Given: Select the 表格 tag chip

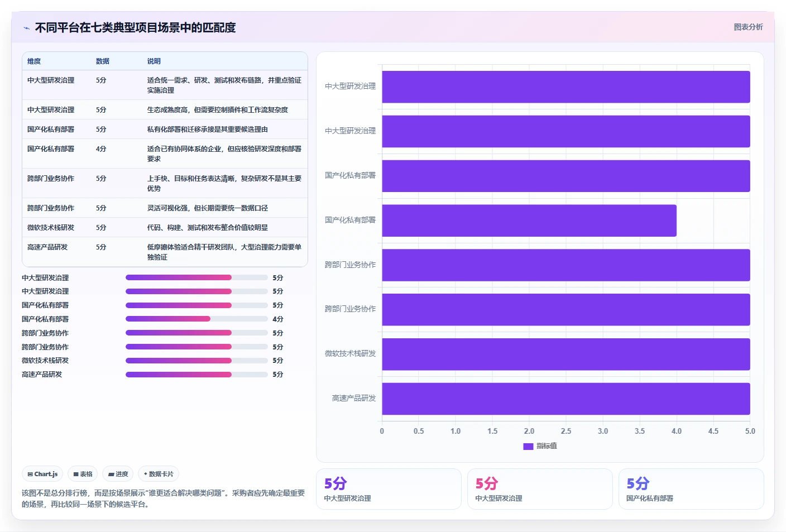Looking at the screenshot, I should (x=83, y=474).
